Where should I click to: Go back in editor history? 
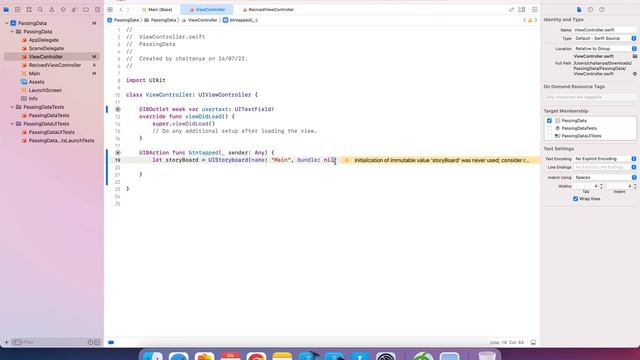[121, 9]
